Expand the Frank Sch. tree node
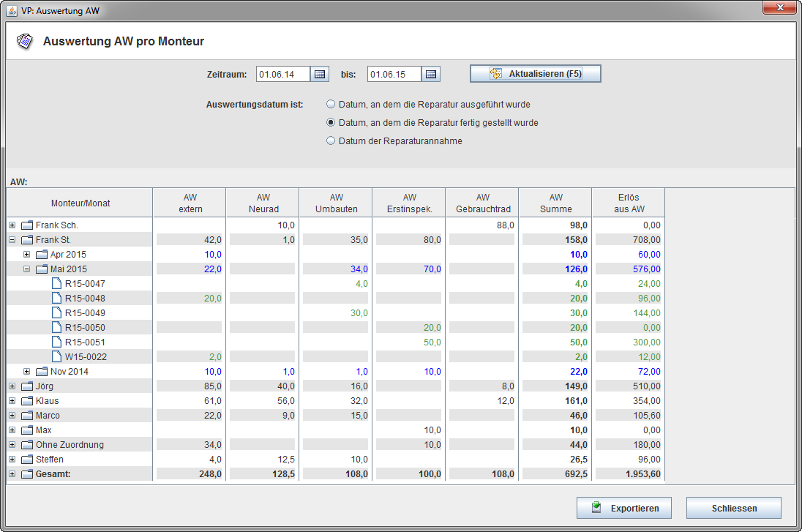Viewport: 802px width, 532px height. 12,225
